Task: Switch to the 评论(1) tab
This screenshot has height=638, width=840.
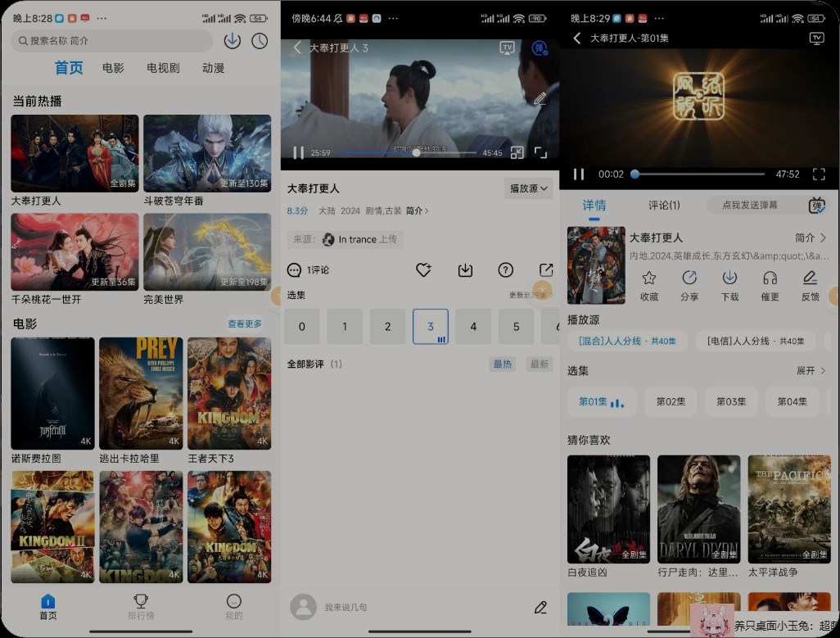Action: pyautogui.click(x=664, y=206)
